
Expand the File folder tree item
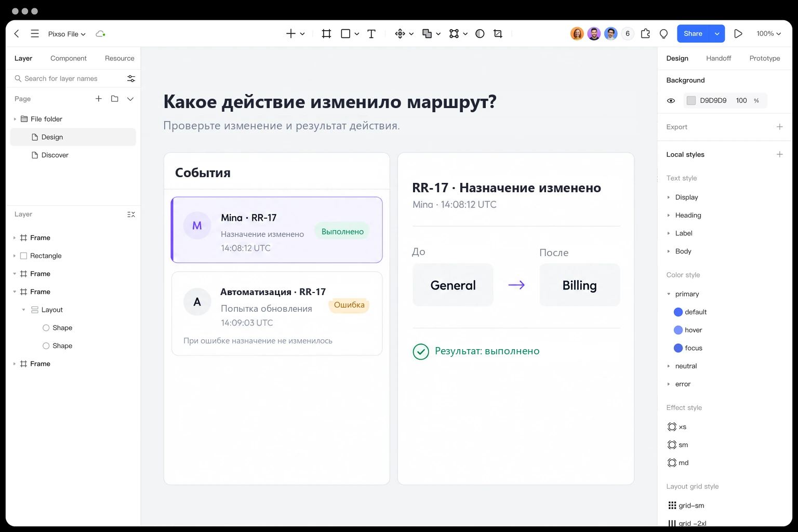click(15, 119)
